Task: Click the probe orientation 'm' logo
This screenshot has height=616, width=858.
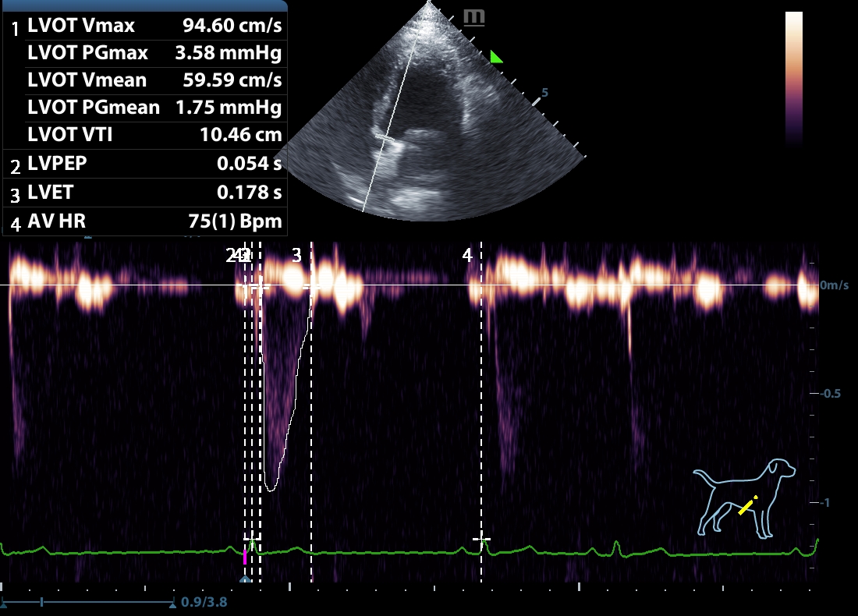Action: tap(473, 17)
